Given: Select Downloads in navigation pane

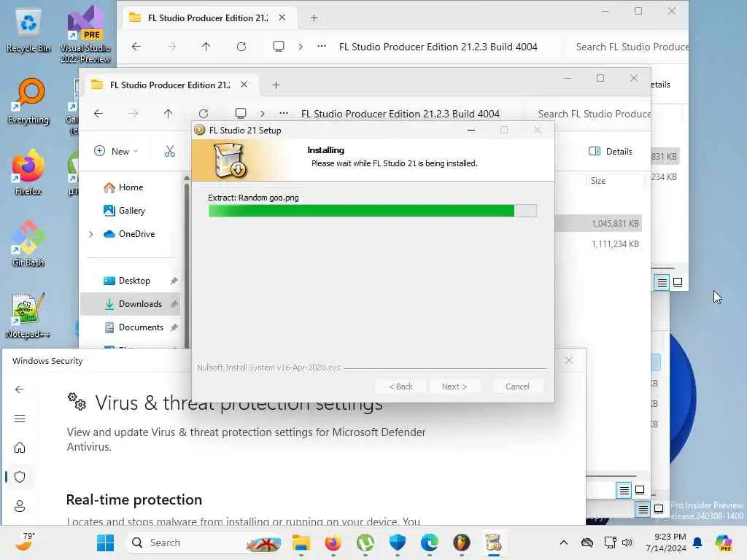Looking at the screenshot, I should point(130,304).
